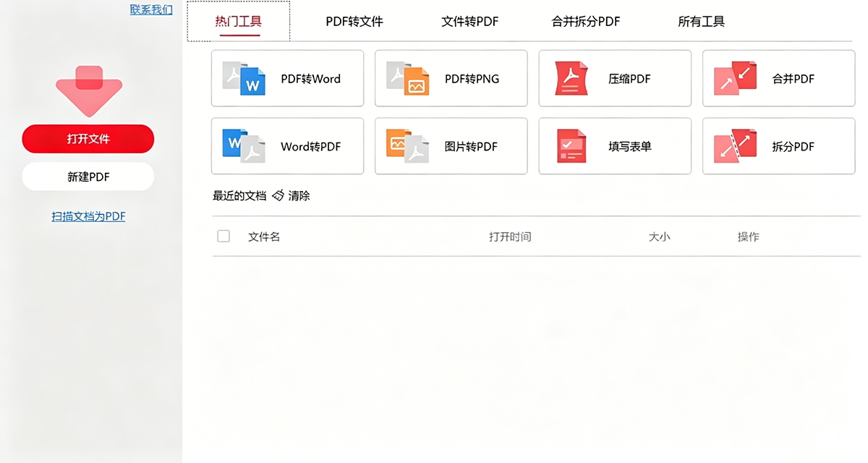Viewport: 868px width, 463px height.
Task: Click the 新建PDF button
Action: [88, 177]
